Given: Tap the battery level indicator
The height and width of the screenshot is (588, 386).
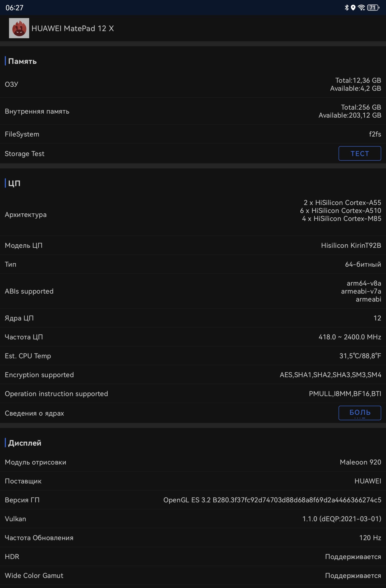Looking at the screenshot, I should (373, 8).
